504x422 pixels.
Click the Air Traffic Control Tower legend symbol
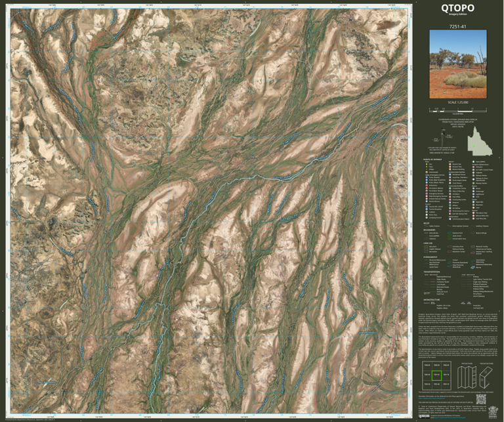coord(473,170)
